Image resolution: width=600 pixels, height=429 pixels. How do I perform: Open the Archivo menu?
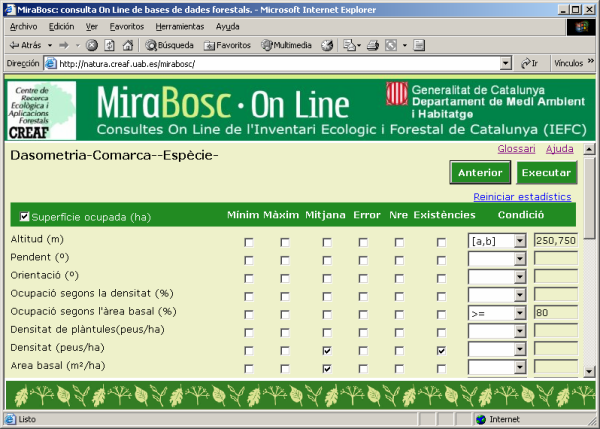pos(23,27)
